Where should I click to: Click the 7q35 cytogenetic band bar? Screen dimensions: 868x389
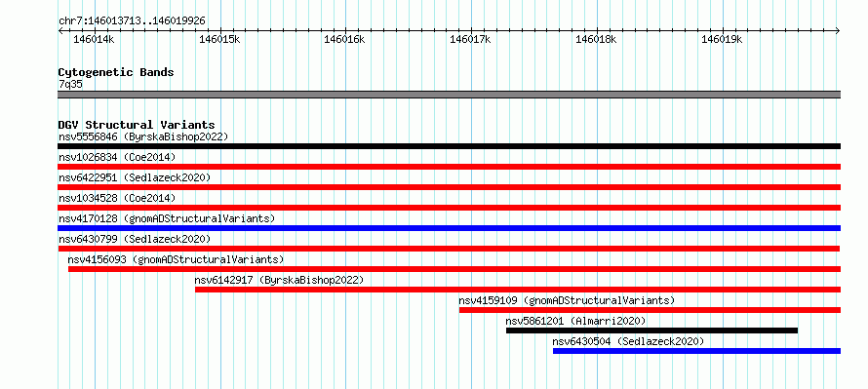click(x=449, y=95)
